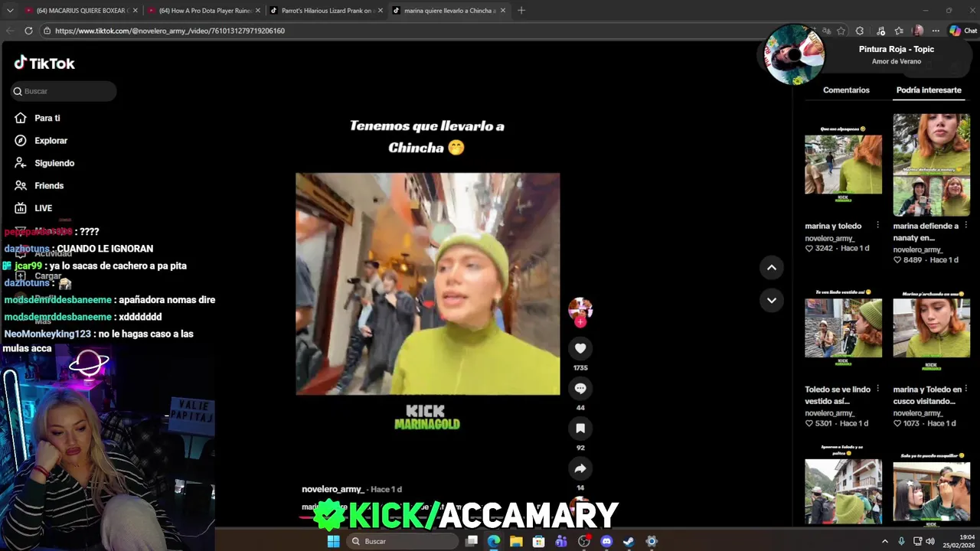Screen dimensions: 980x551
Task: Click novelero_army_ under 'Toledo se ve lindo'
Action: pos(829,413)
